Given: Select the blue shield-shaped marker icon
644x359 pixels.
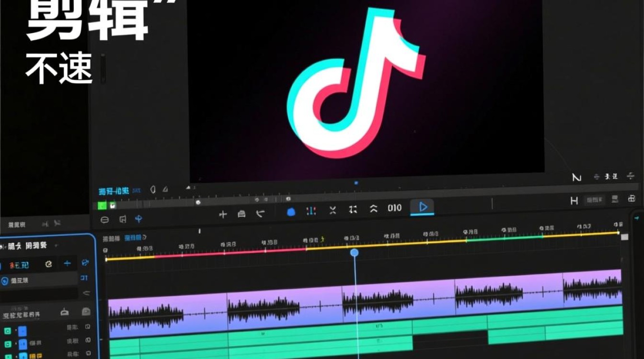Looking at the screenshot, I should 291,212.
